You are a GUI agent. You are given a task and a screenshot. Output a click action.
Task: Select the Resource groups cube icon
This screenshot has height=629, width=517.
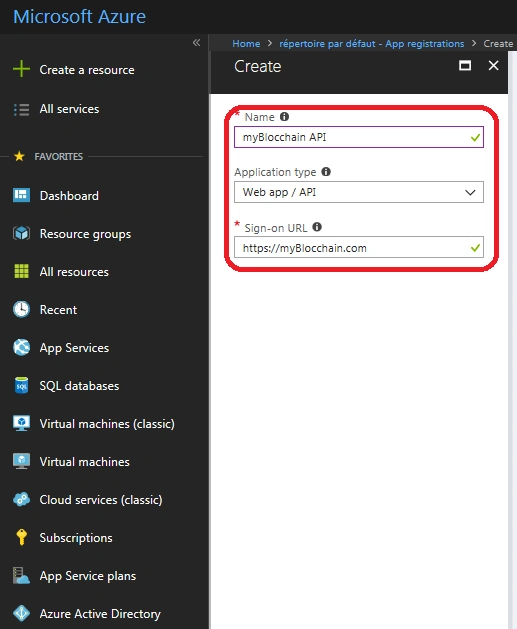(x=21, y=233)
